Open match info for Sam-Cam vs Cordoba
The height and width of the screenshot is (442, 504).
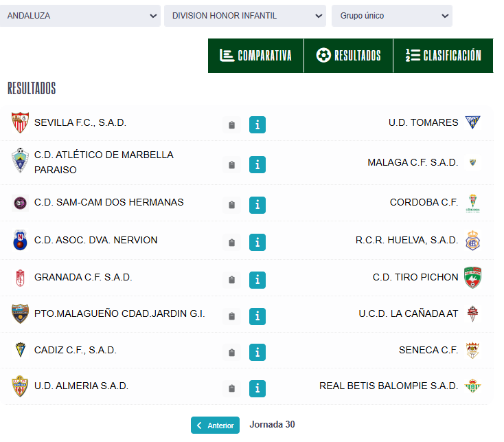tap(257, 206)
